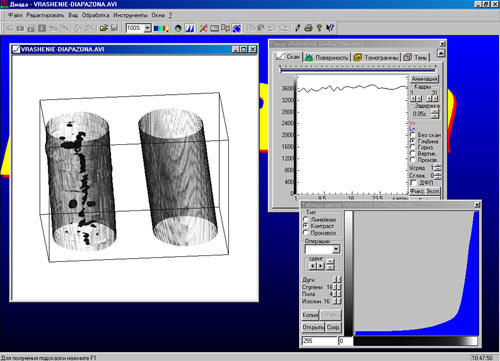Click the grayed redo icon in toolbar
Viewport: 500px width, 361px height.
(283, 28)
